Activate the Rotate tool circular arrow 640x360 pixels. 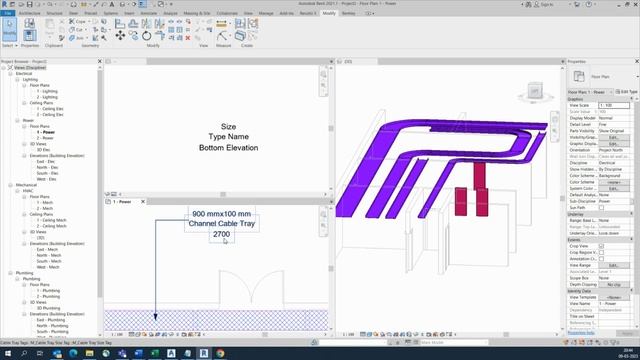coord(147,36)
